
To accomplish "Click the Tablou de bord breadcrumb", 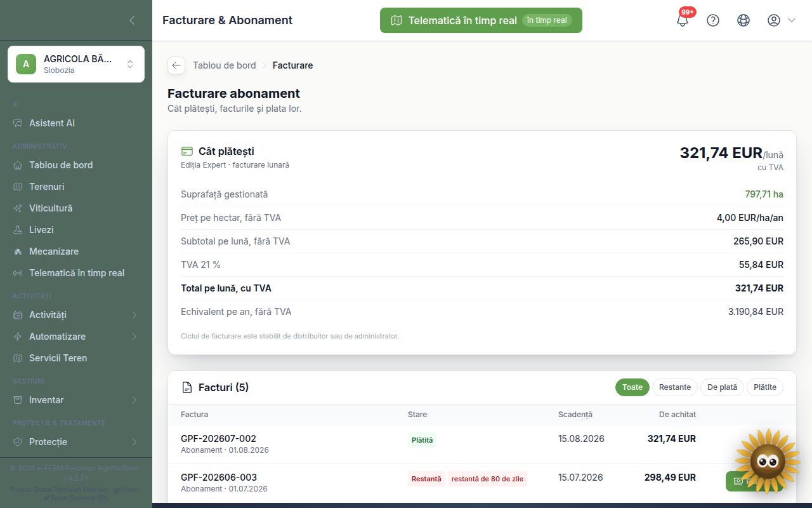I will pyautogui.click(x=225, y=65).
